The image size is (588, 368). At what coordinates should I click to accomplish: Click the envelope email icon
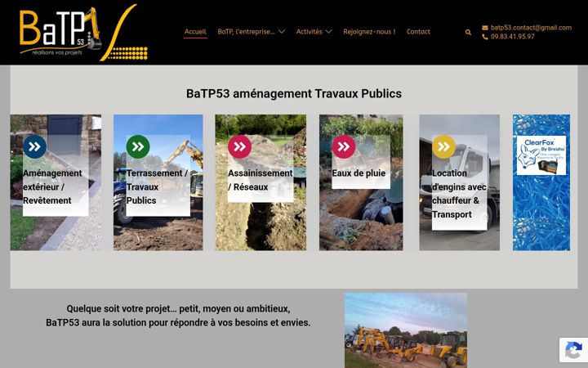pyautogui.click(x=485, y=28)
